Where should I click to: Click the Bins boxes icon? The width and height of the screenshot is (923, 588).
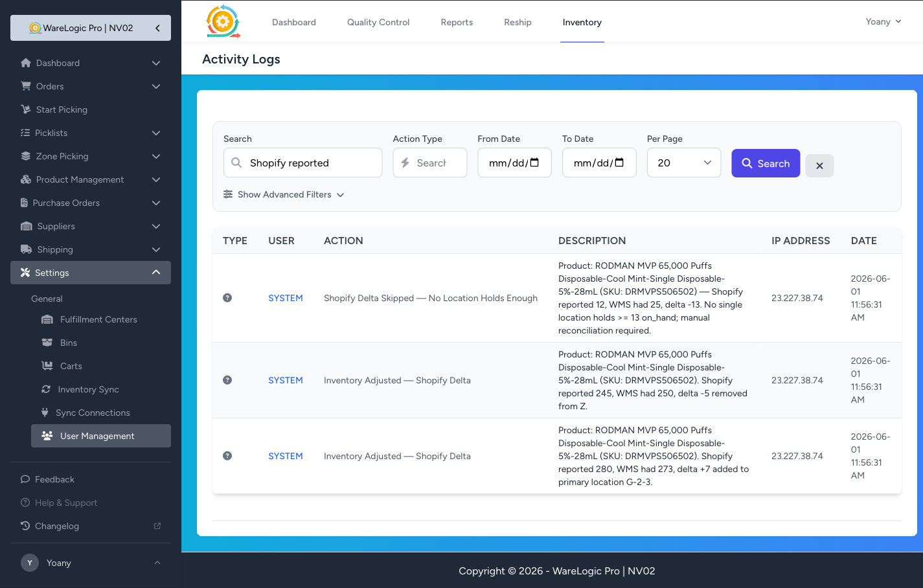(47, 343)
